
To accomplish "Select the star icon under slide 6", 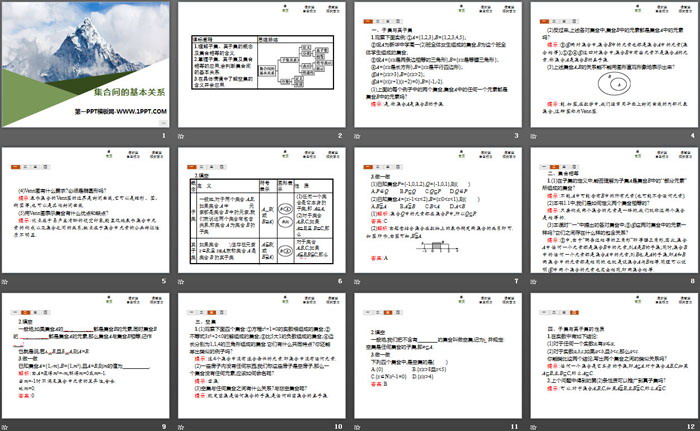I will pos(182,281).
